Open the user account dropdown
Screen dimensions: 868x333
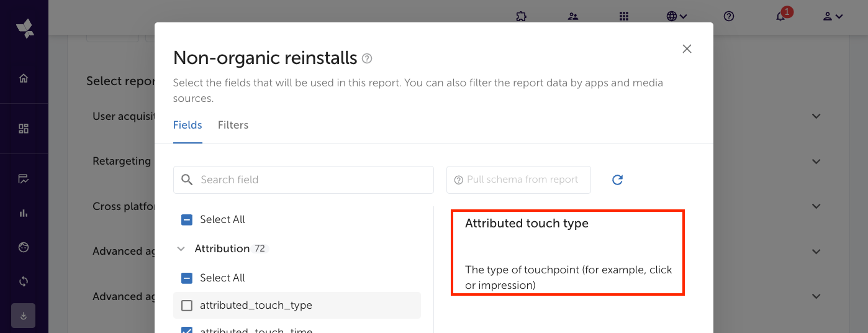[x=833, y=17]
